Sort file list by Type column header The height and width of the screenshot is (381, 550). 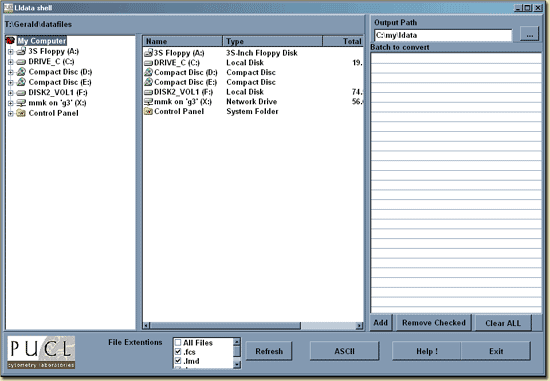point(272,41)
